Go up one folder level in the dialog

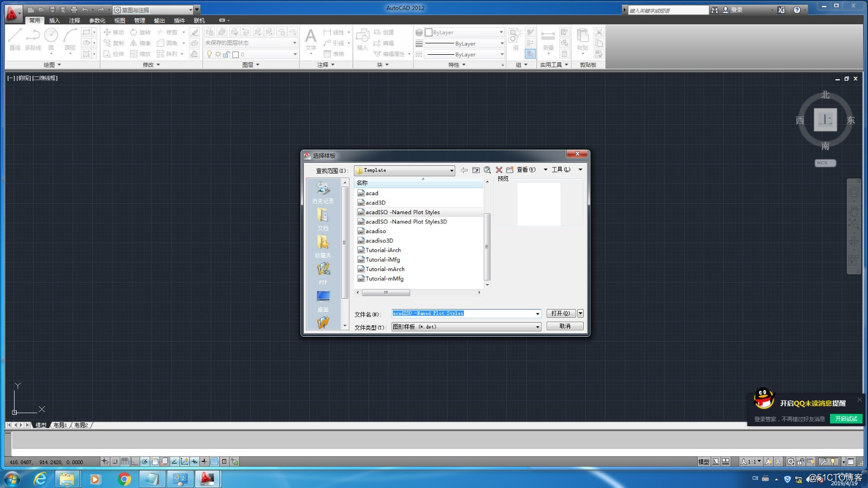point(476,170)
